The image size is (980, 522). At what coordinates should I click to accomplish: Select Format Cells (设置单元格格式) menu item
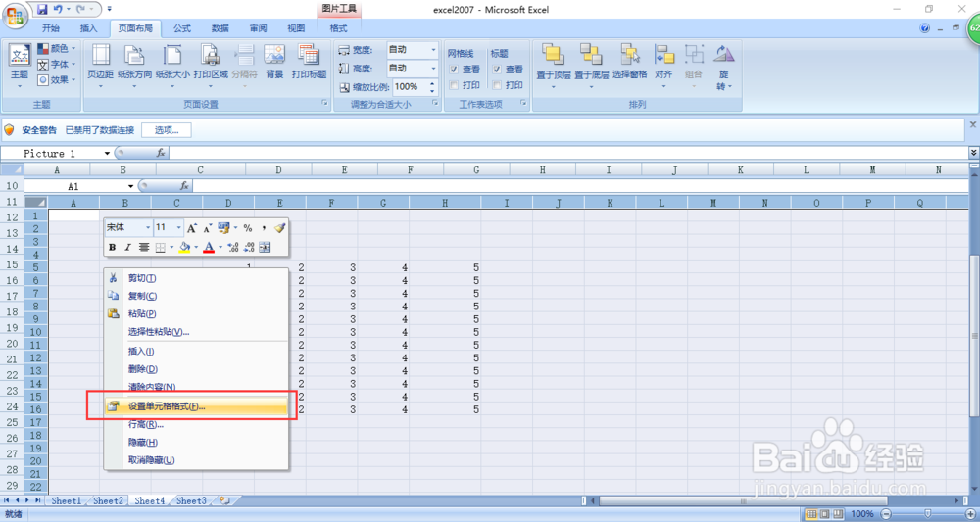196,406
